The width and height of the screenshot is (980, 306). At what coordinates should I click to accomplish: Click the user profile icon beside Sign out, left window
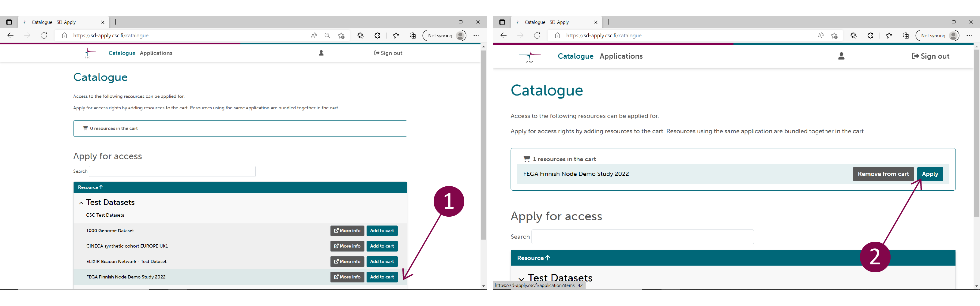click(x=321, y=53)
